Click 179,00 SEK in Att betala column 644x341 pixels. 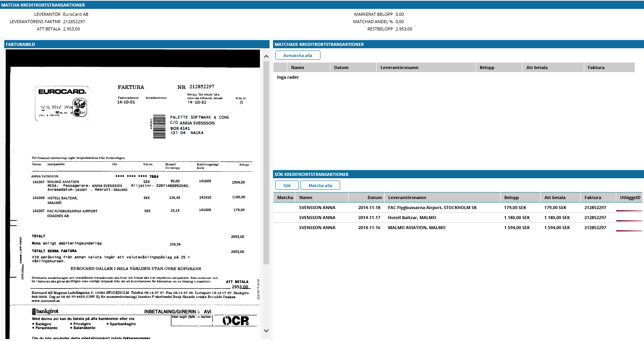click(555, 208)
